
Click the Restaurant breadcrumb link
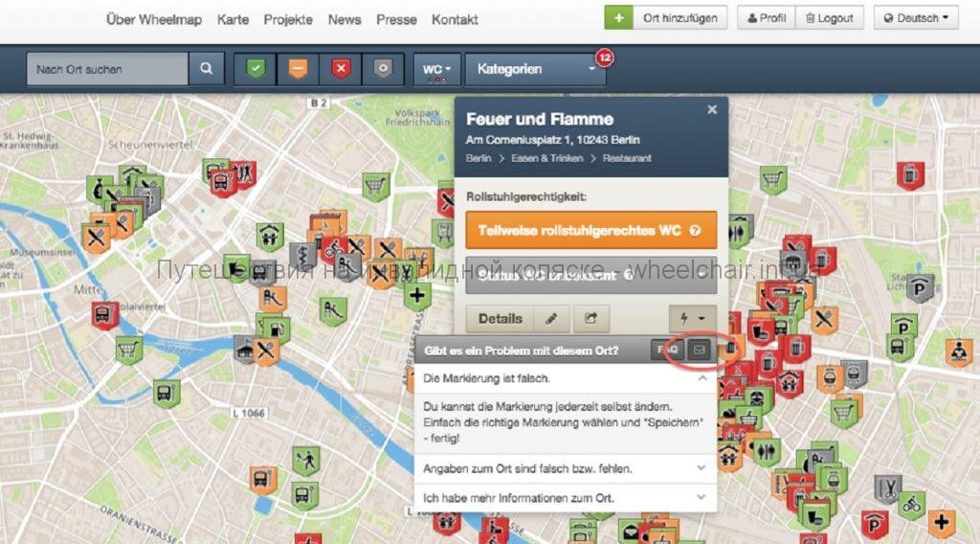627,158
